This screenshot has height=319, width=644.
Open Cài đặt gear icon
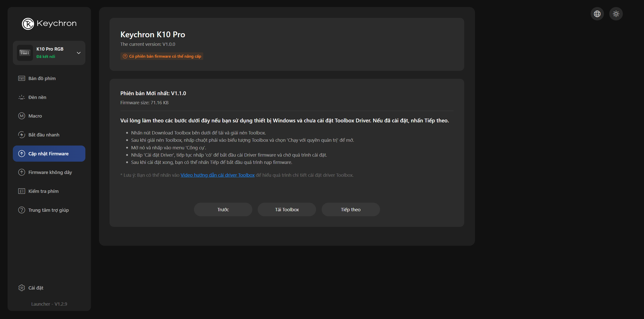[x=22, y=288]
